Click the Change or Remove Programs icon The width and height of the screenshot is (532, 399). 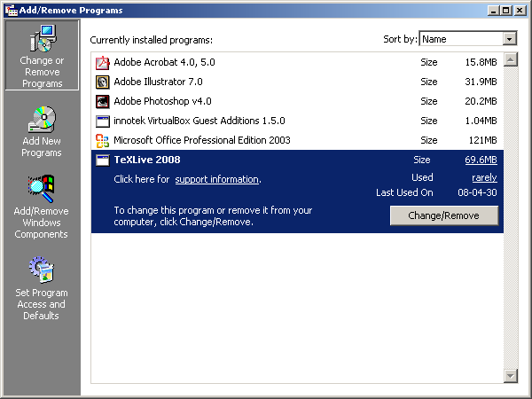coord(42,38)
